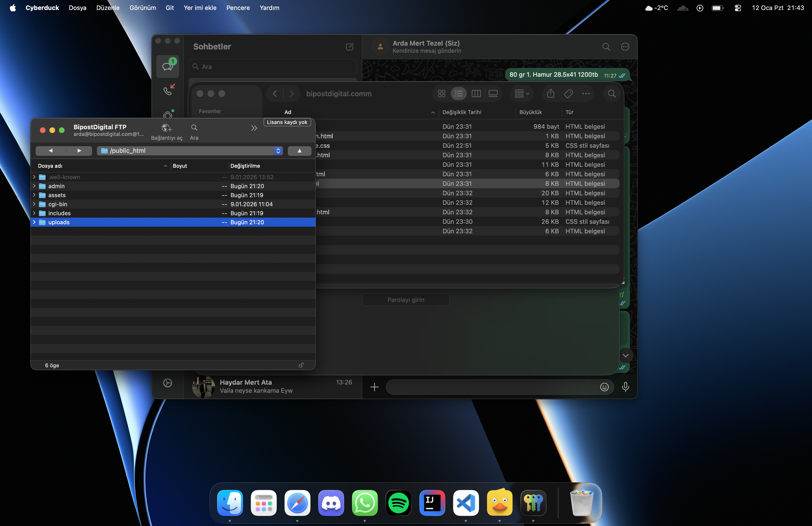Open Spotify from the dock

click(398, 503)
